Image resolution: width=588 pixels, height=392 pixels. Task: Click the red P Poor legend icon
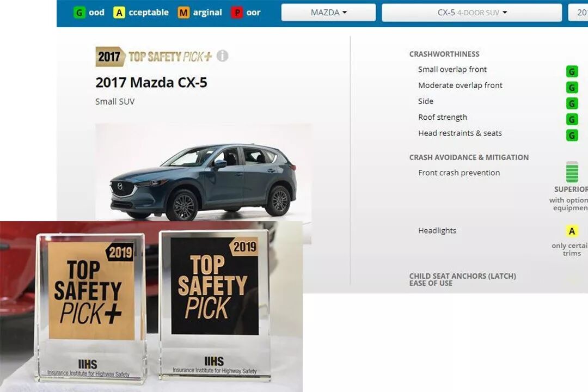tap(237, 13)
